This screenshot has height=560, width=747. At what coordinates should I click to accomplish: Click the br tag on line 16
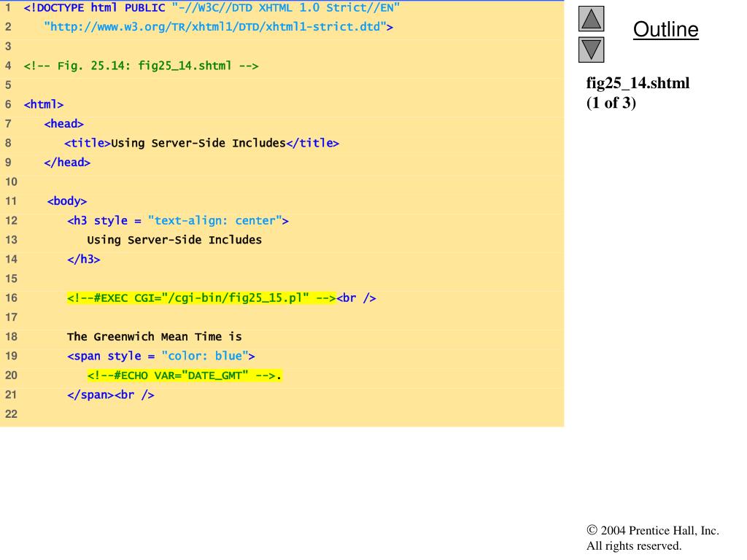[356, 298]
